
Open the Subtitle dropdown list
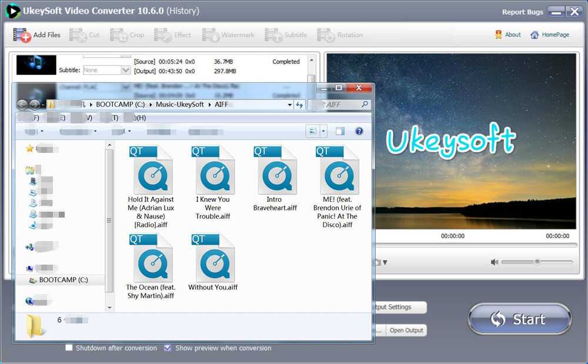(x=125, y=70)
